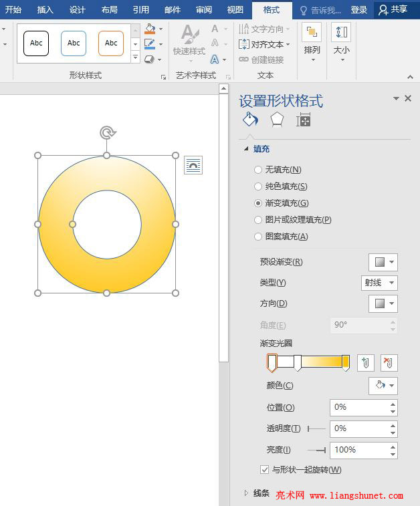Switch to the Home (开始) tab

13,9
